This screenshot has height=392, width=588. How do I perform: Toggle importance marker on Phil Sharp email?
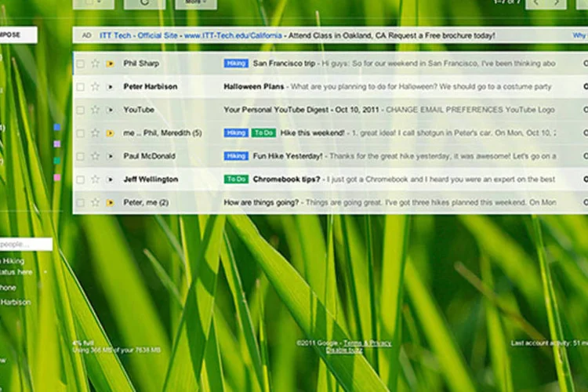pyautogui.click(x=111, y=64)
